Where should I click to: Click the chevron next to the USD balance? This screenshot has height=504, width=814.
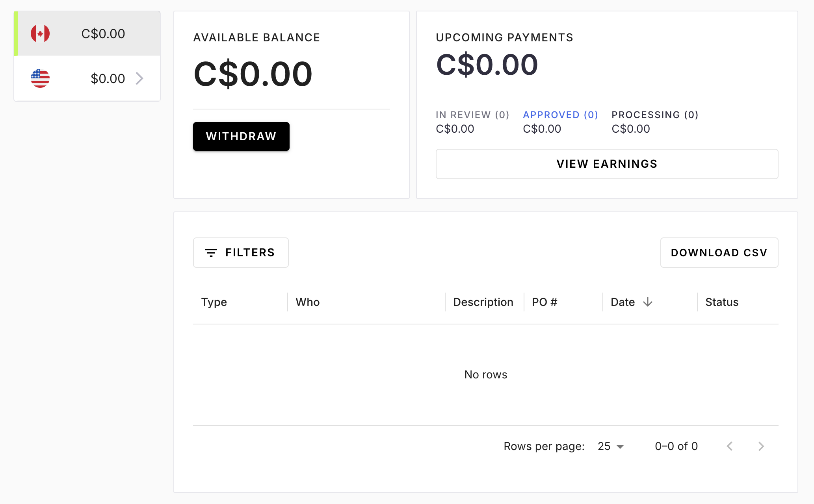pyautogui.click(x=139, y=78)
